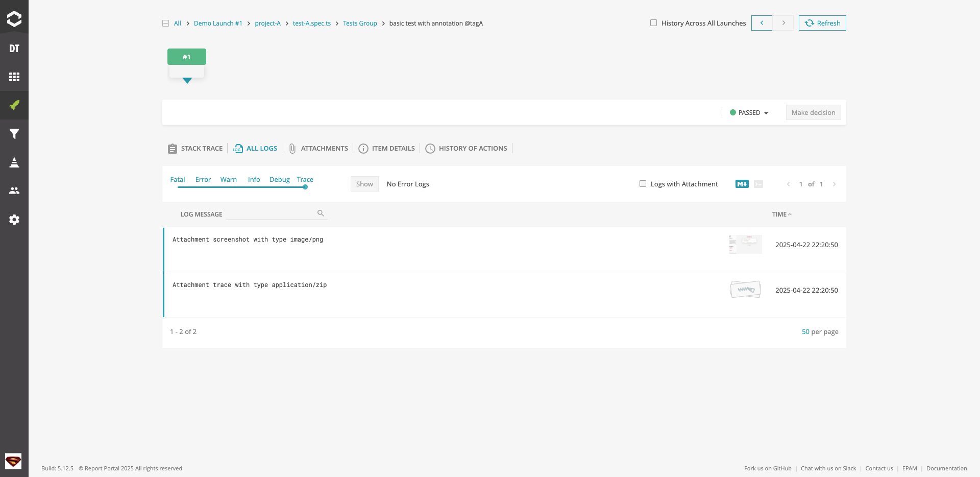Open Project Members icon in sidebar
The height and width of the screenshot is (477, 980).
[x=14, y=190]
